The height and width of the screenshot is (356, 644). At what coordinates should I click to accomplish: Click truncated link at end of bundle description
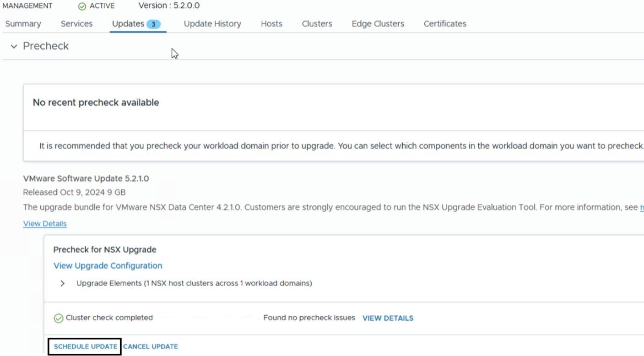click(641, 207)
